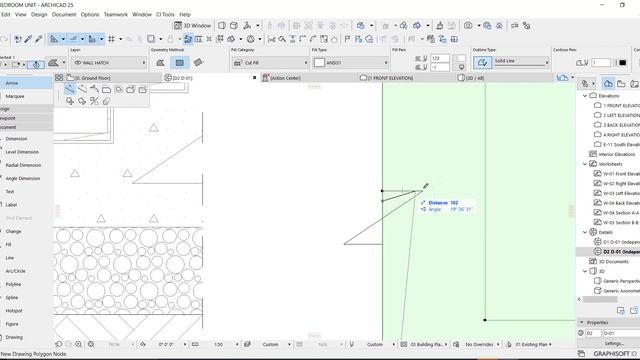Select the Radial Dimension tool

tap(24, 165)
